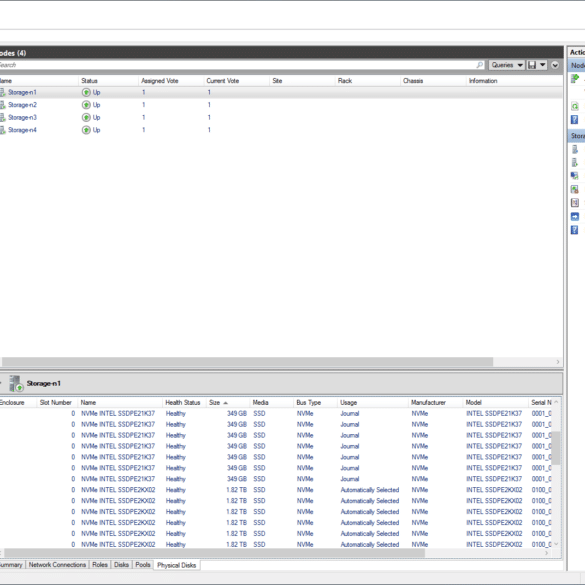Click the save query floppy disk icon
The width and height of the screenshot is (585, 585).
pos(532,65)
